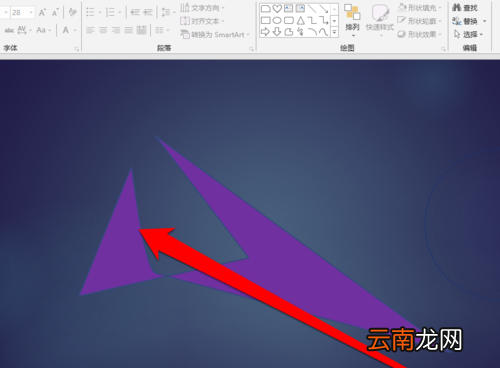Pick the scribble freeform tool

(x=300, y=32)
